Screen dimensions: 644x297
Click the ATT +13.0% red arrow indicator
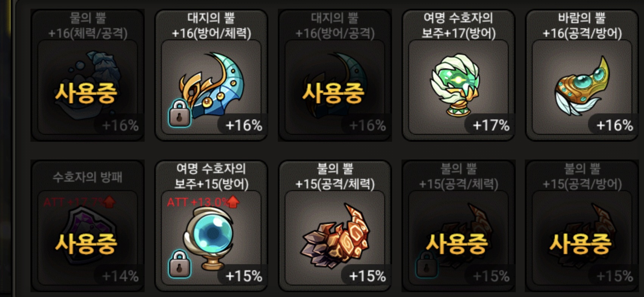tap(203, 202)
